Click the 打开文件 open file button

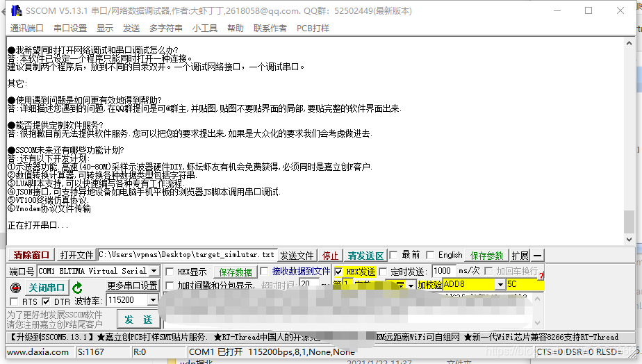click(76, 255)
